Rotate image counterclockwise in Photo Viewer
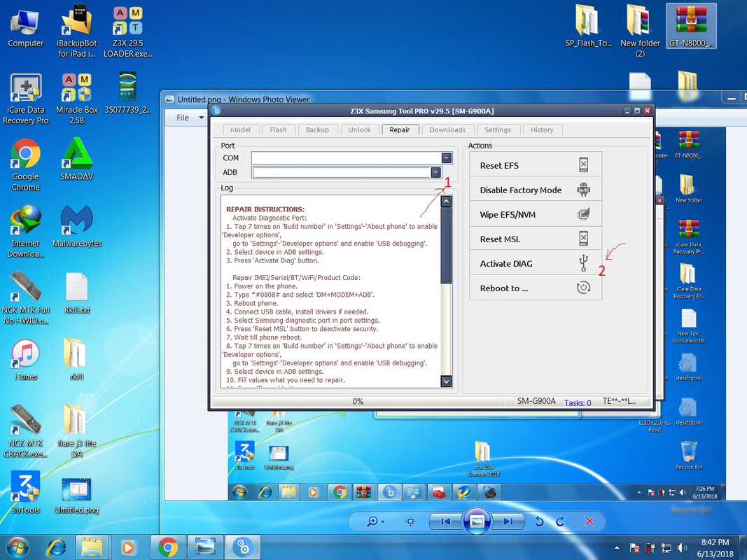747x560 pixels. coord(539,521)
